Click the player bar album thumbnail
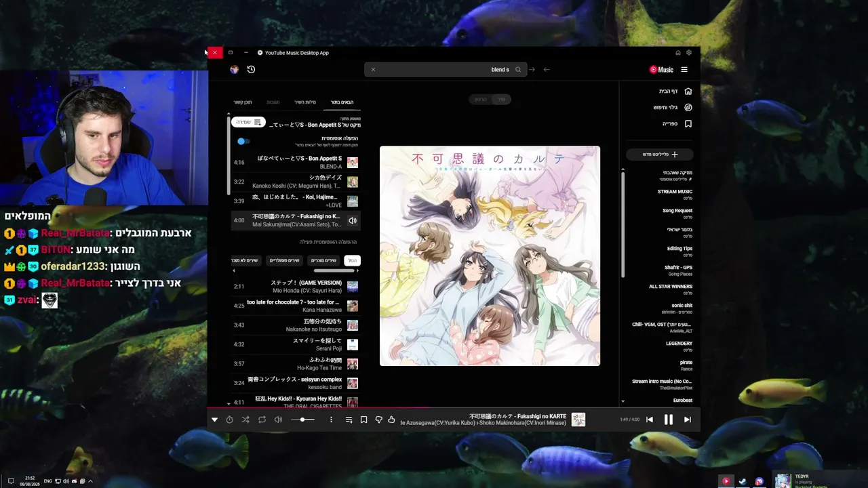This screenshot has height=488, width=868. [578, 420]
